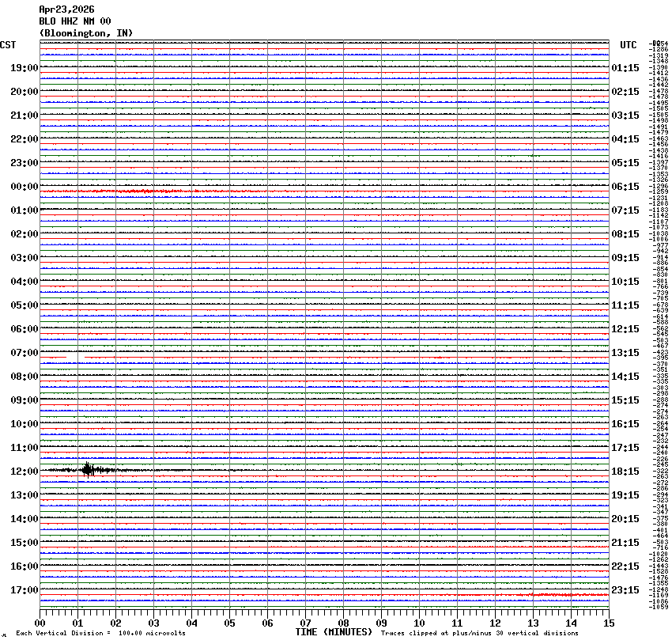672x644 pixels.
Task: Click the CST column header
Action: (9, 45)
